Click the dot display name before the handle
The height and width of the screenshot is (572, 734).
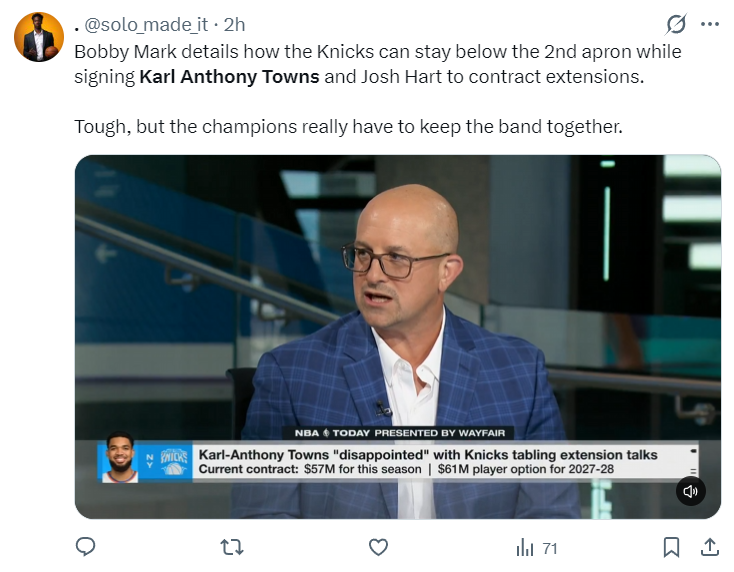coord(76,29)
